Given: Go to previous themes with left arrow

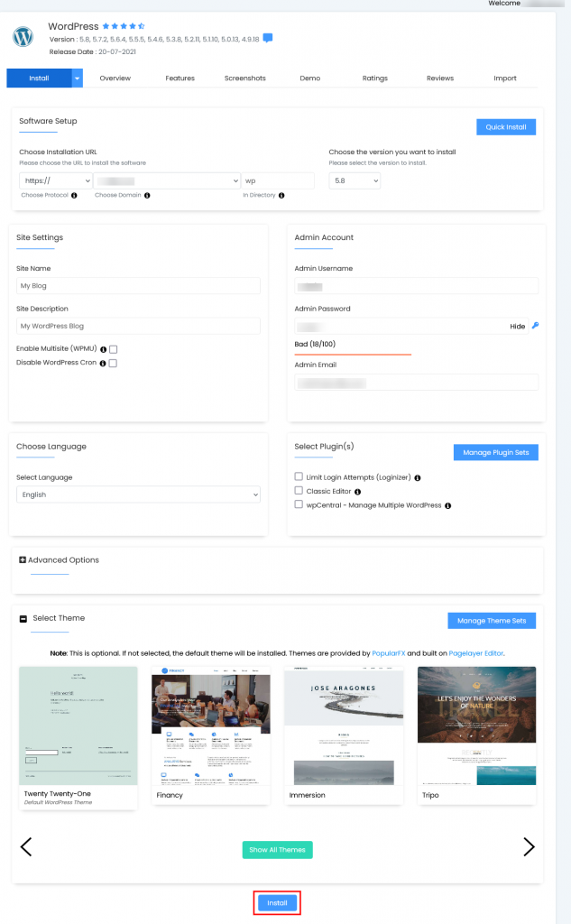Looking at the screenshot, I should 26,846.
